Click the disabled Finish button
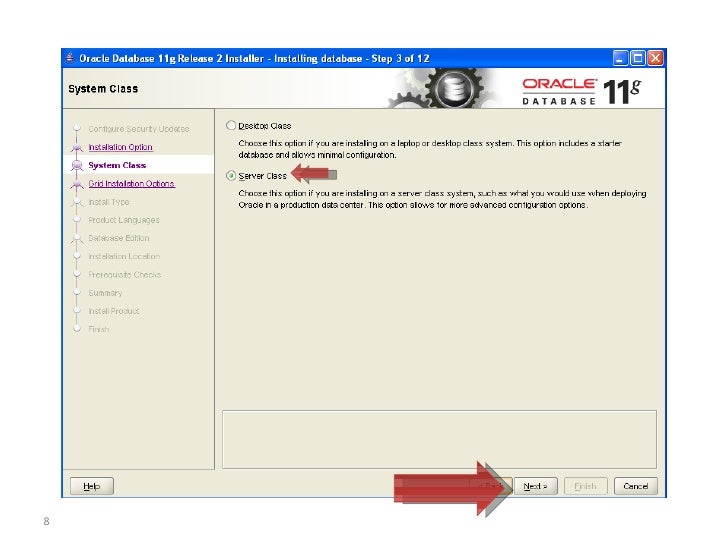 click(585, 486)
